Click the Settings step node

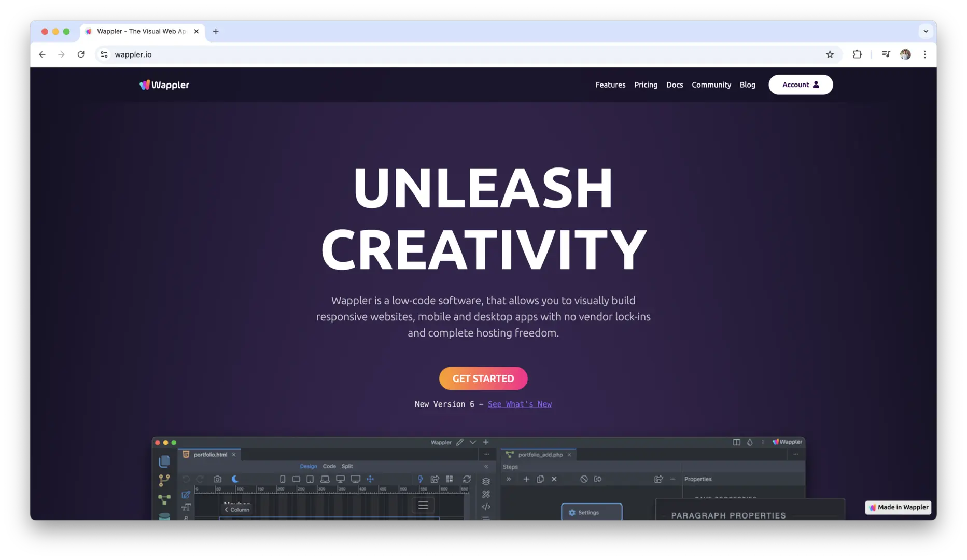coord(592,512)
